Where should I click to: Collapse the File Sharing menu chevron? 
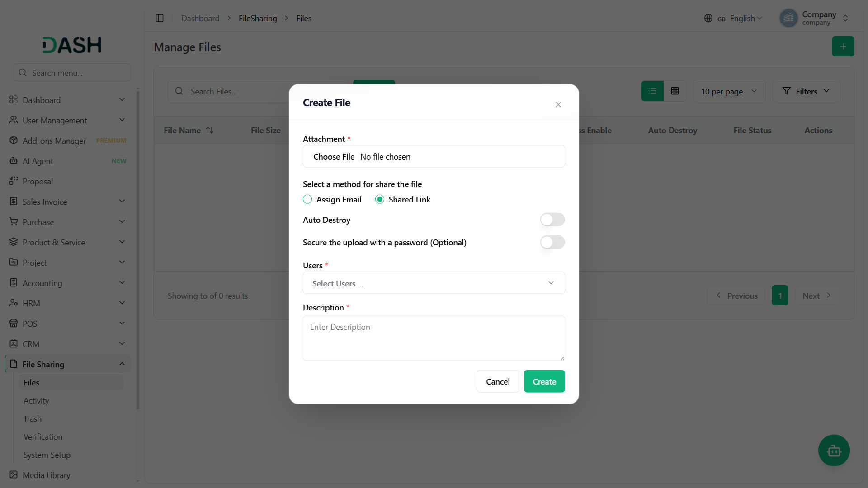click(x=122, y=364)
